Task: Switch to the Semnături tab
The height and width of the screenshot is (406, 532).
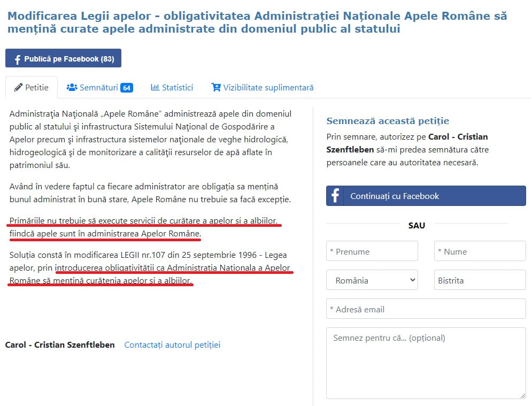Action: coord(99,88)
